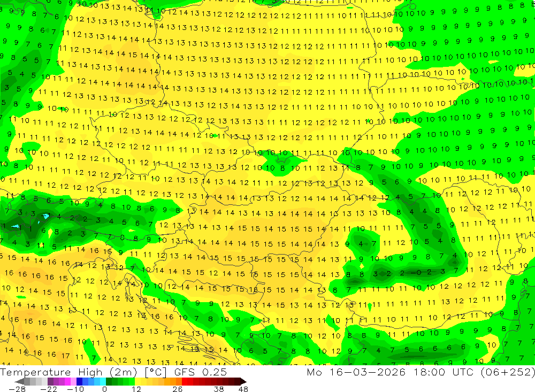Click the gray left arrow end of legend

pos(19,381)
